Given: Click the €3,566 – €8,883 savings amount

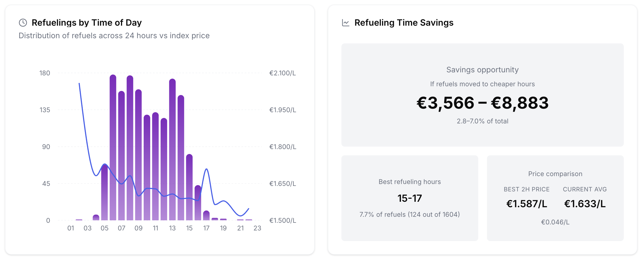Looking at the screenshot, I should click(482, 103).
